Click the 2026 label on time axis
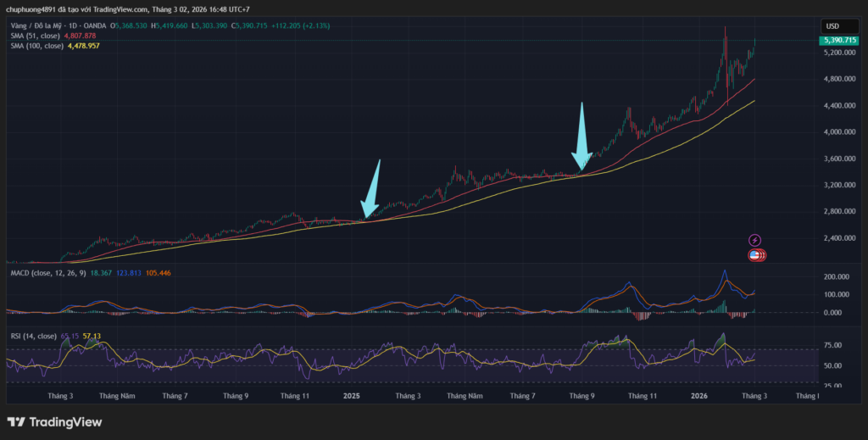Viewport: 868px width, 440px height. (699, 396)
